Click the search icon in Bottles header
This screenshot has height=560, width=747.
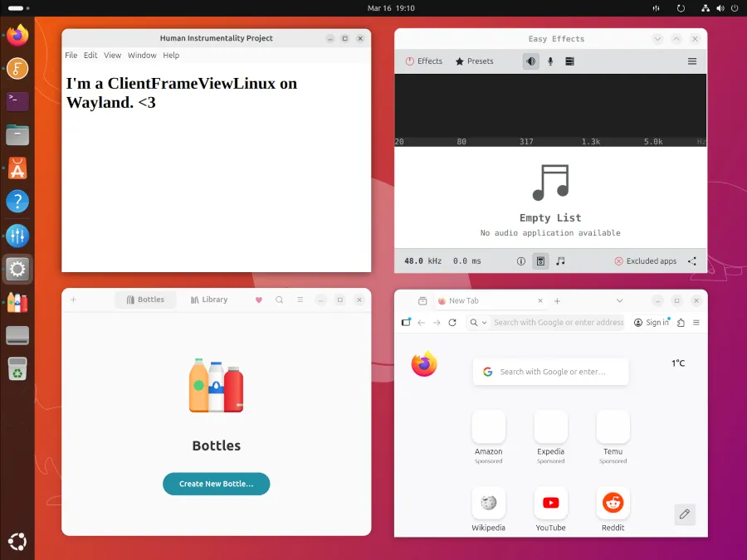click(280, 300)
